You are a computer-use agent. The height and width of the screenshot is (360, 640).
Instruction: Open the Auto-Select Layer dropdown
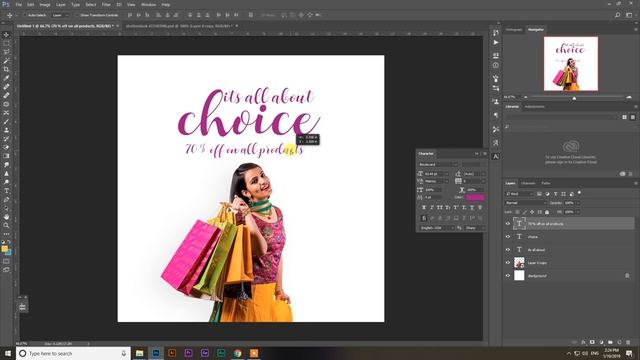[x=60, y=15]
